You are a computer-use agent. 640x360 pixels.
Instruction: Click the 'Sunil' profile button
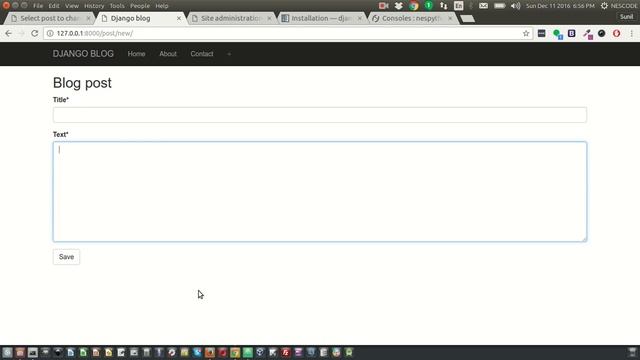pyautogui.click(x=627, y=17)
